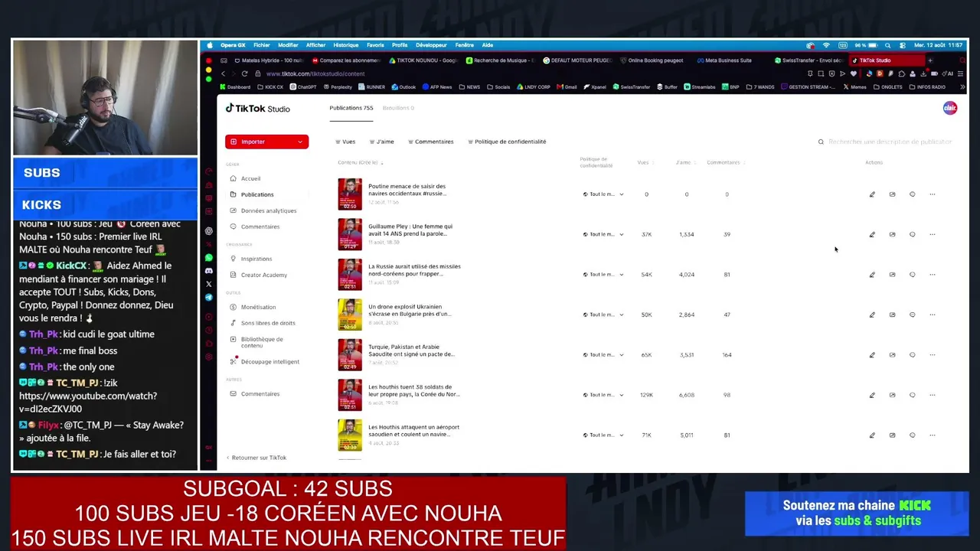Edit the Guillaume Pley post

coord(872,234)
